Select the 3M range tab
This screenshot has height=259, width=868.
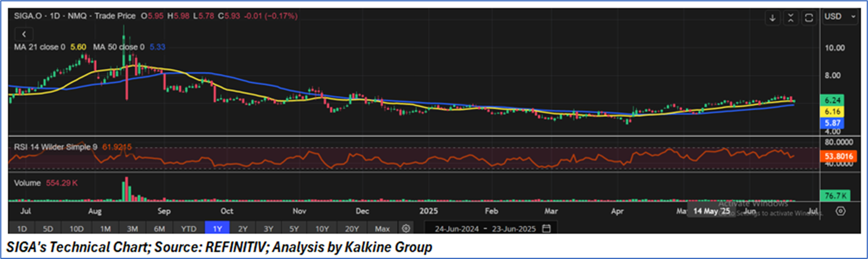[x=132, y=228]
